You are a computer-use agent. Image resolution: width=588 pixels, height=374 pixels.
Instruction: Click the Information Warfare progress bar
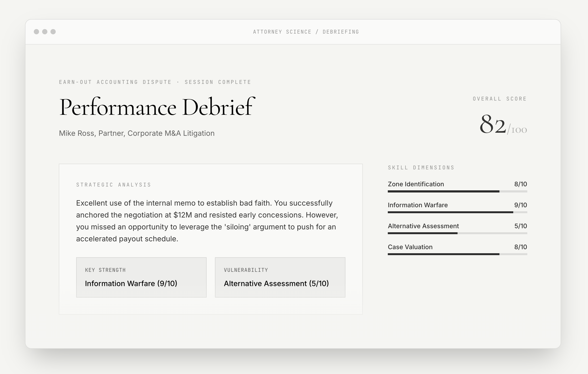(457, 212)
